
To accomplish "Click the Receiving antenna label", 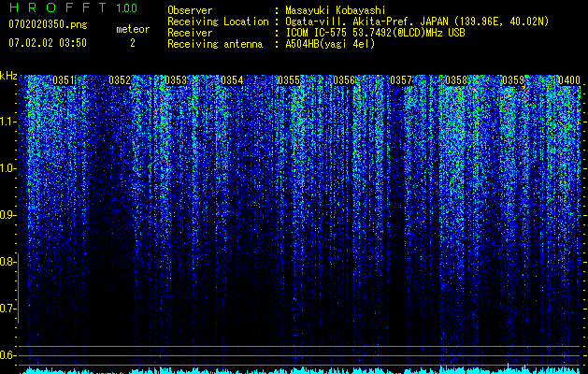I will coord(215,44).
